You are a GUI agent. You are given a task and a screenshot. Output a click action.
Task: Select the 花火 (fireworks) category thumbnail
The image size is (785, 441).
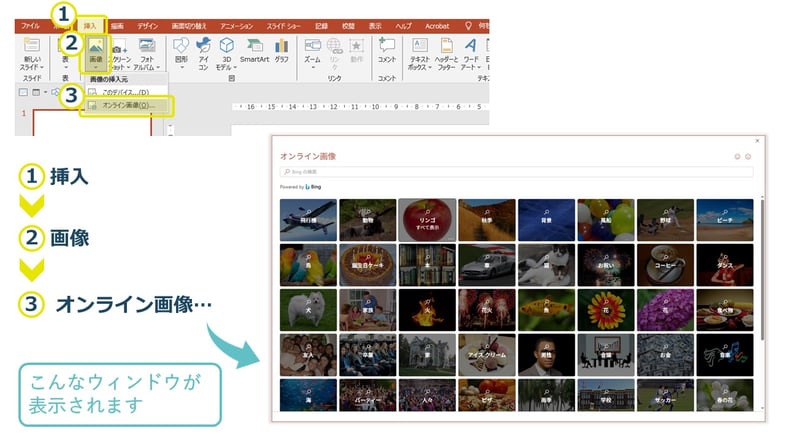click(x=487, y=310)
